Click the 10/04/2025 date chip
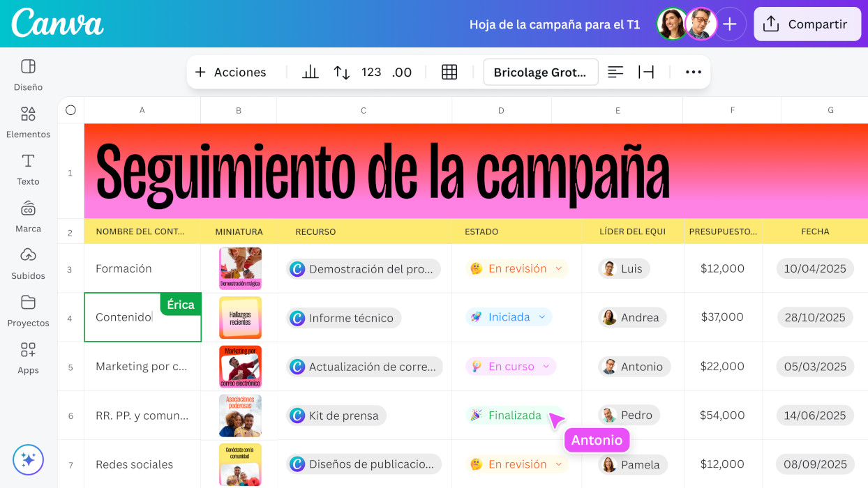868x488 pixels. 815,268
